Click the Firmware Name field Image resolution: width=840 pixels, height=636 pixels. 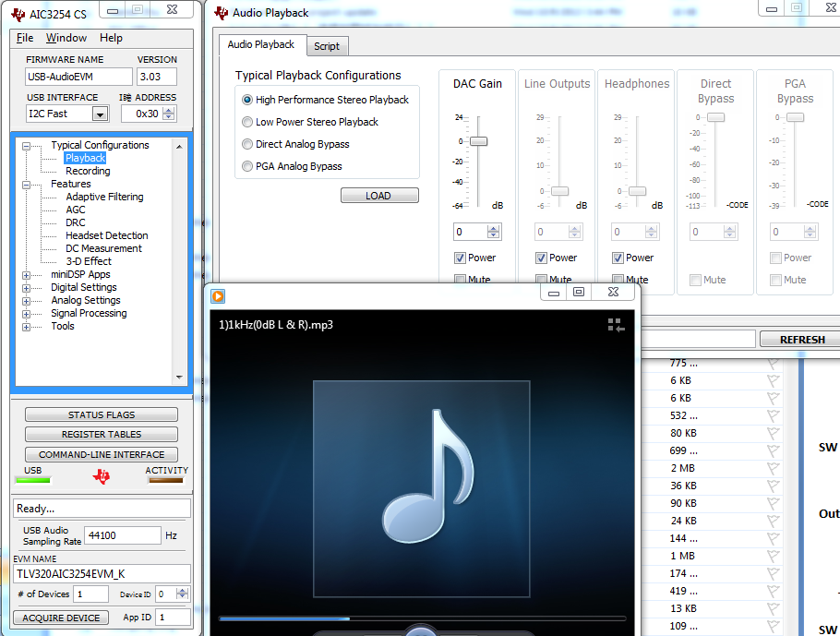point(78,77)
